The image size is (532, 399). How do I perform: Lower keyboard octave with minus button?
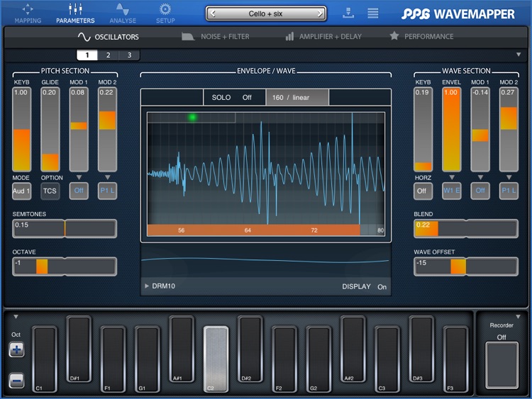[x=16, y=381]
